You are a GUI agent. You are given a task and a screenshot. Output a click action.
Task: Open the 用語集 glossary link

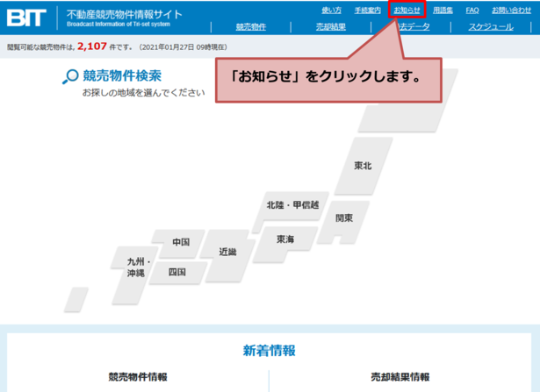443,10
